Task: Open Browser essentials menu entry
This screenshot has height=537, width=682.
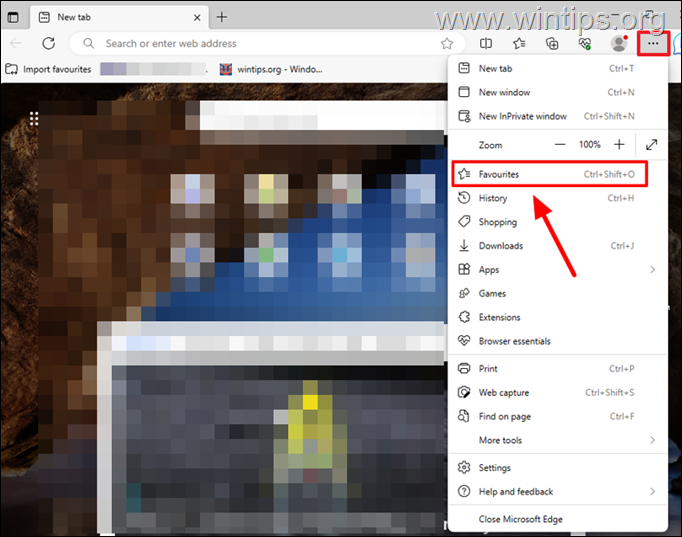Action: (558, 341)
